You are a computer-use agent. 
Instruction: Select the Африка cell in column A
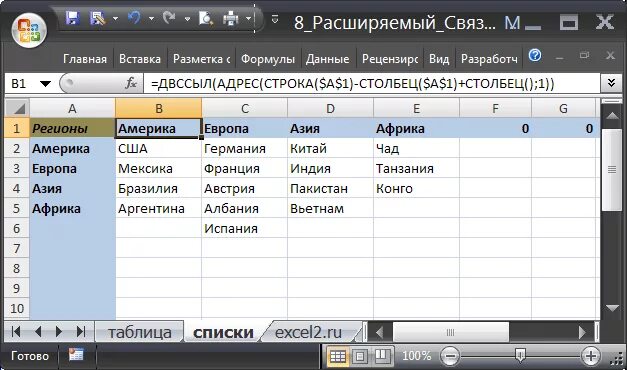[72, 208]
